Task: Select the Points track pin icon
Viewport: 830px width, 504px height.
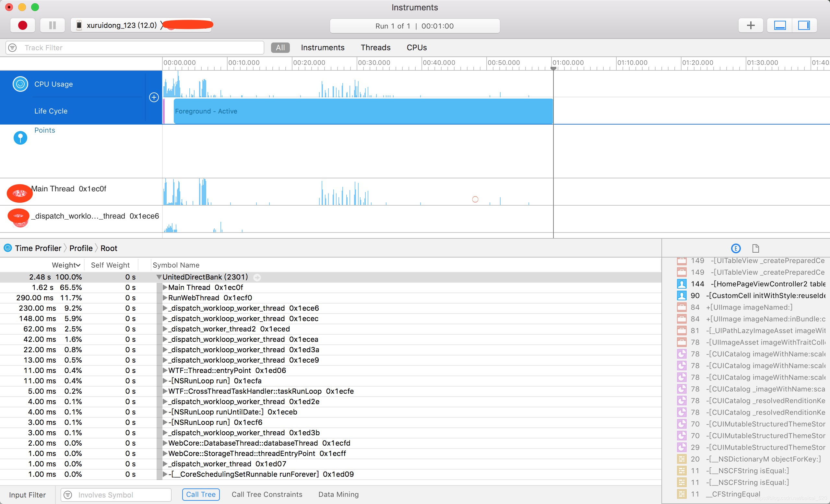Action: [20, 138]
